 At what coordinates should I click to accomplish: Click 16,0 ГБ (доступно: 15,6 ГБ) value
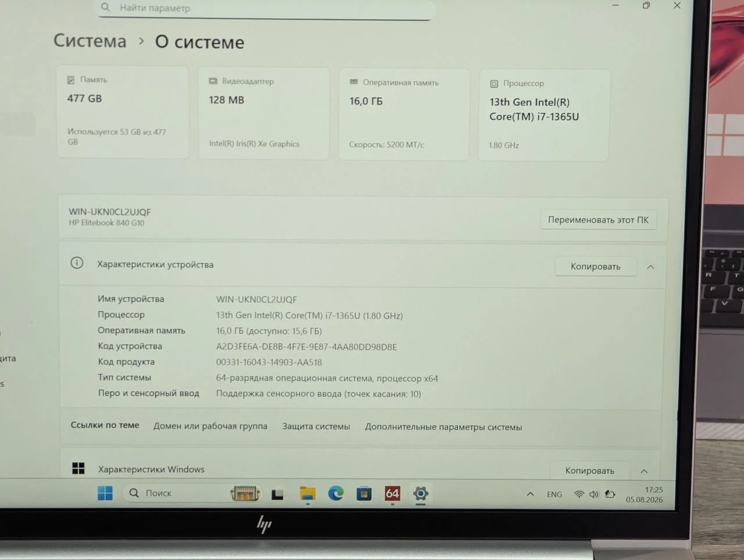269,331
